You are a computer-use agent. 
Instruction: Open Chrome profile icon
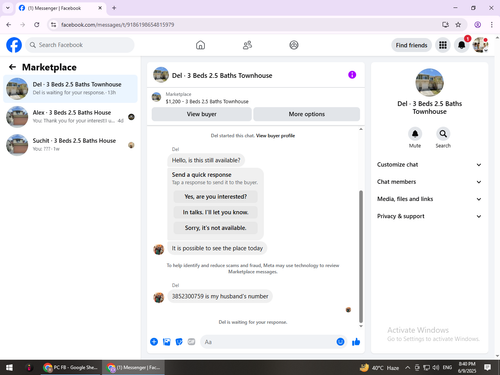pyautogui.click(x=478, y=25)
